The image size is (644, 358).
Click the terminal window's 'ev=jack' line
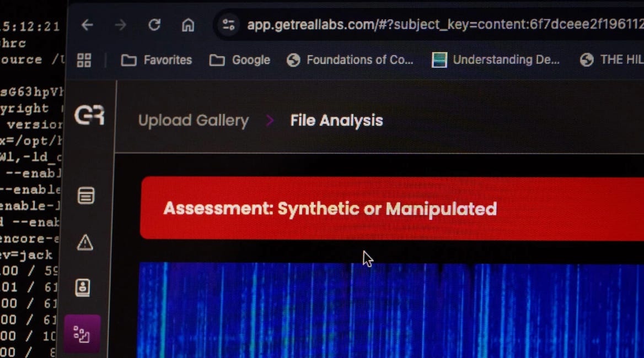[x=26, y=254]
